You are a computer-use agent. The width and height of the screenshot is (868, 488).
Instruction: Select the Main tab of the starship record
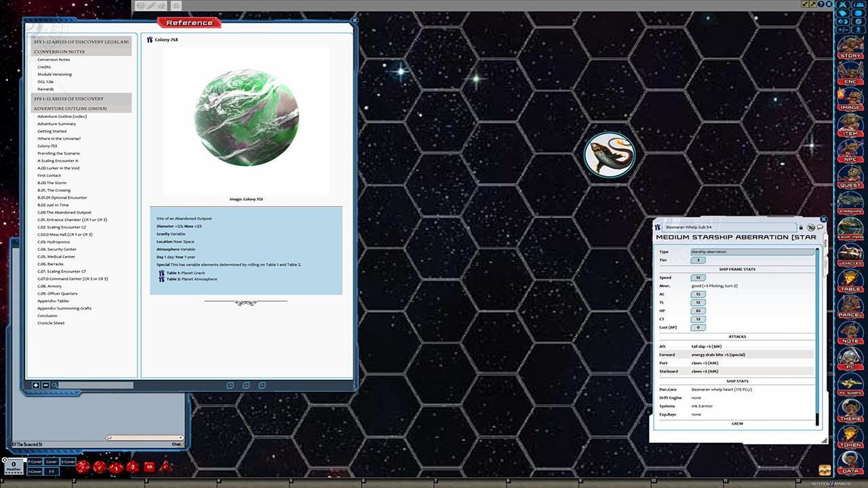826,243
